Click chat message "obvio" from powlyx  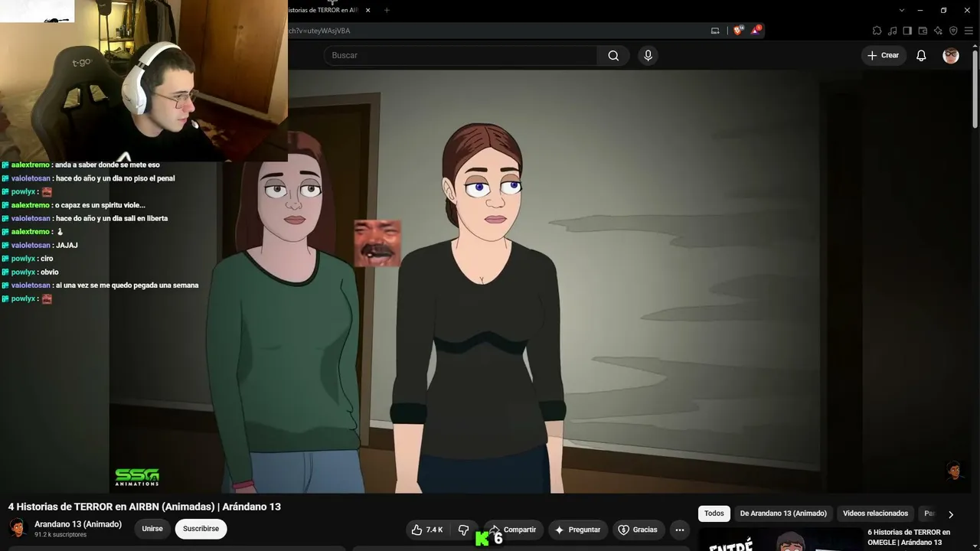coord(49,272)
